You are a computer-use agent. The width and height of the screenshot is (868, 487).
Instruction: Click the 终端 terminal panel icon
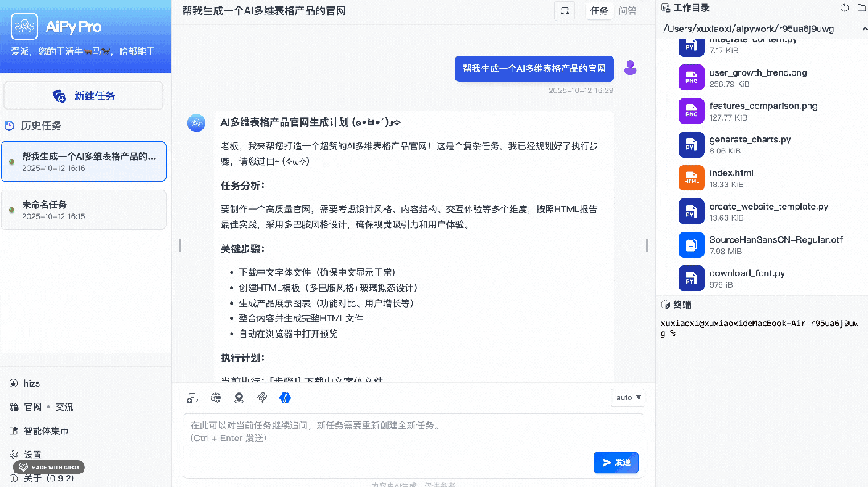pyautogui.click(x=664, y=304)
